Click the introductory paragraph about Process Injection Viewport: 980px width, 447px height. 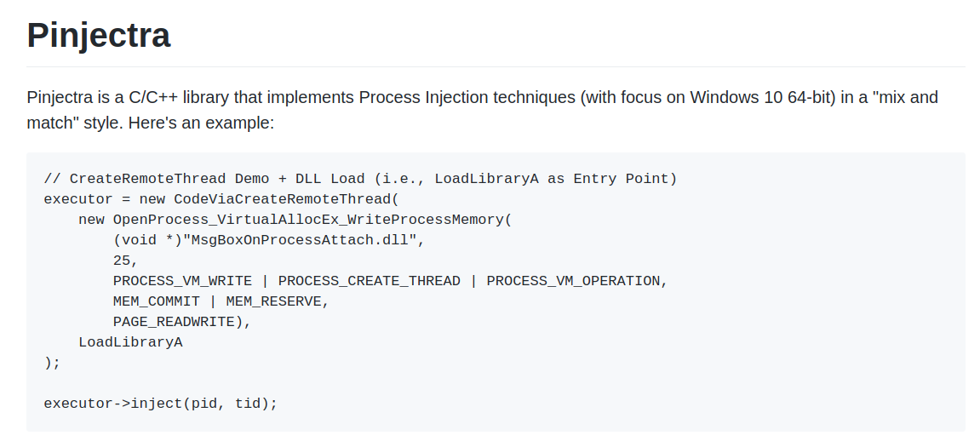point(483,110)
